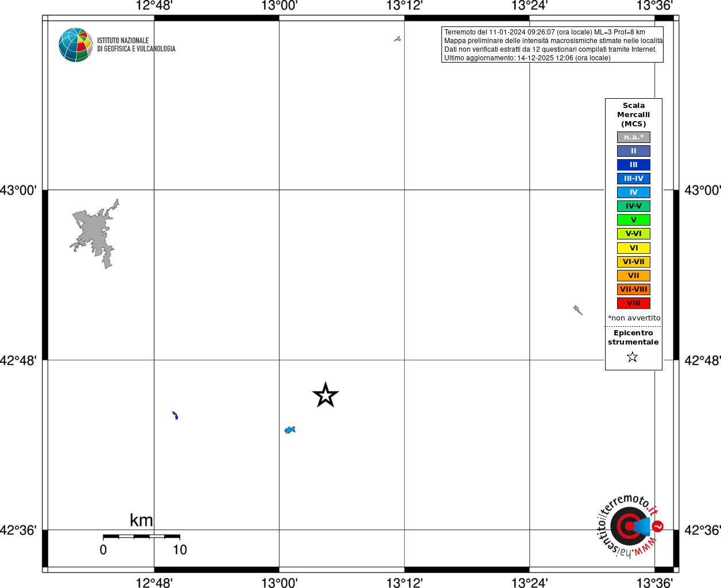Click the bottom 12°48' longitude label

154,583
